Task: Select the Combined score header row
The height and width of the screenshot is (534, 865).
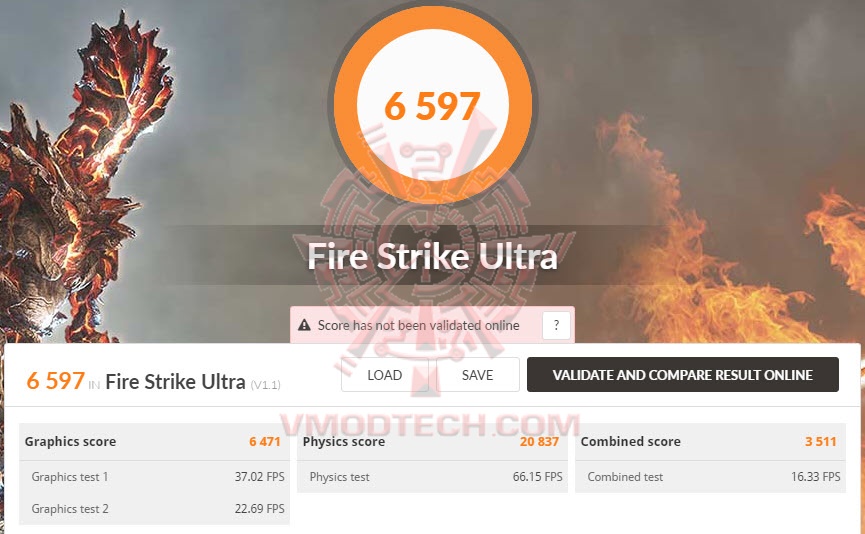Action: 710,441
